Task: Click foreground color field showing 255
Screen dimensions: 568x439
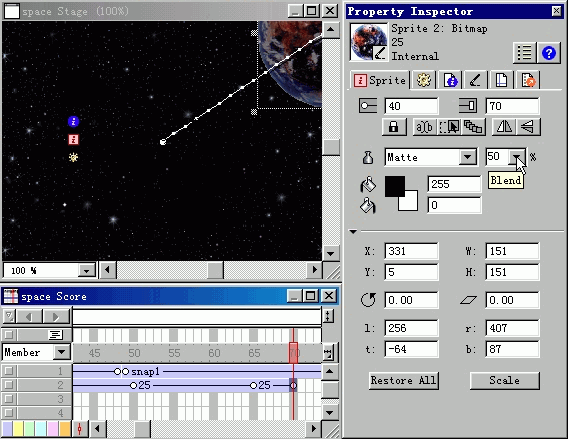Action: (x=454, y=184)
